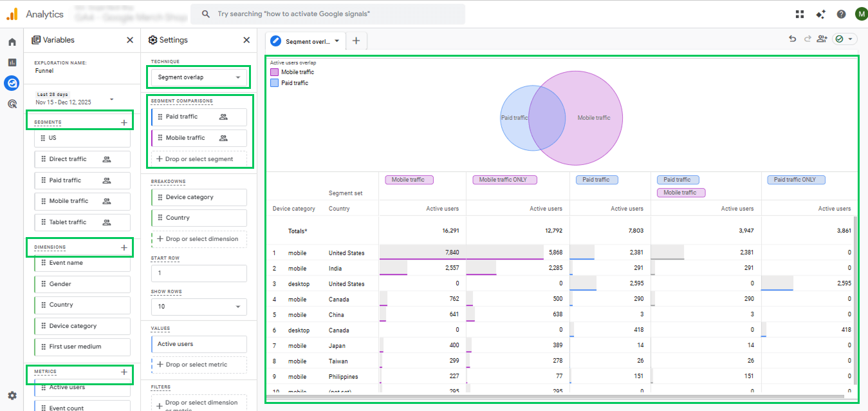The image size is (868, 411).
Task: Click the undo arrow icon
Action: [x=793, y=39]
